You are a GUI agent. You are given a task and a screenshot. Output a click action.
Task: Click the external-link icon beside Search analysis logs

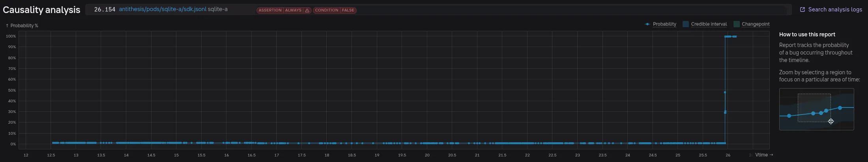tap(802, 9)
